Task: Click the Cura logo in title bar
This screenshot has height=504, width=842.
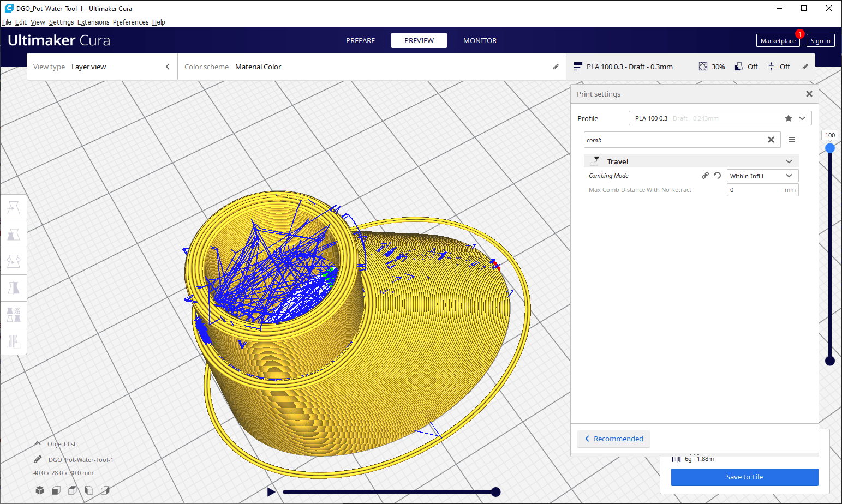Action: coord(9,8)
